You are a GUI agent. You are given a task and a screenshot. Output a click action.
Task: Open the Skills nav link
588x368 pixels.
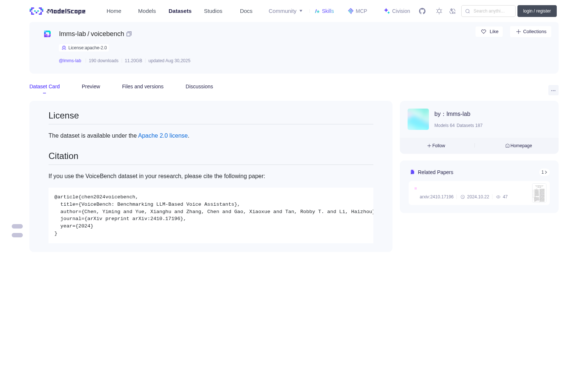[x=325, y=11]
